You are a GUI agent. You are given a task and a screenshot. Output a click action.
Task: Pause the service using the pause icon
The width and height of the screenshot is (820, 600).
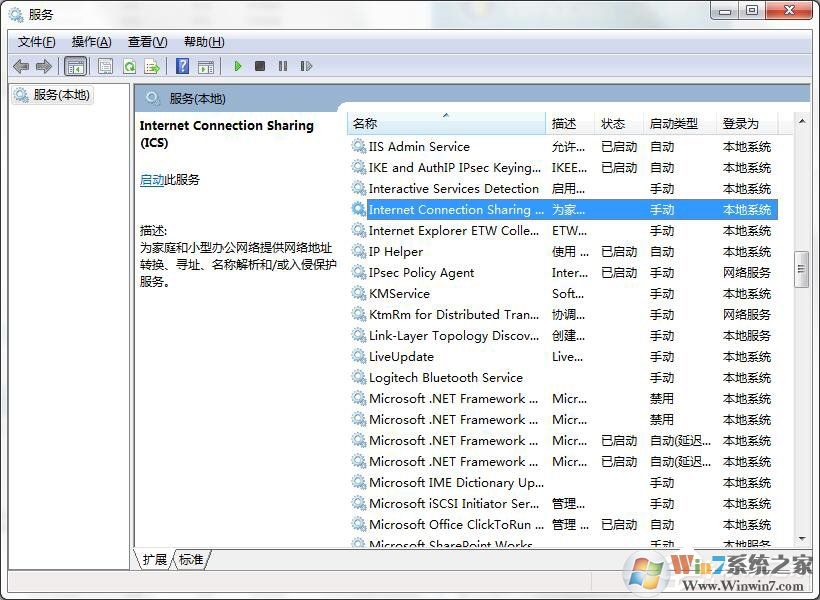283,66
